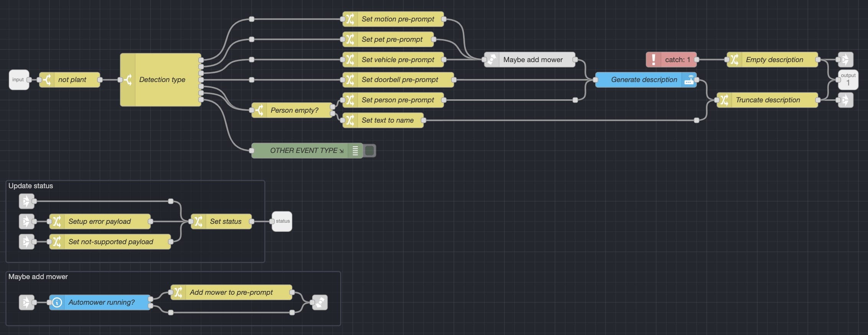
Task: Click link-in node before Set not-supported payload
Action: pos(26,242)
